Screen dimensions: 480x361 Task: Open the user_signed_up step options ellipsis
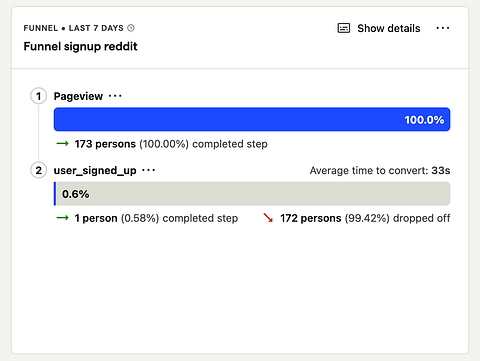coord(148,170)
